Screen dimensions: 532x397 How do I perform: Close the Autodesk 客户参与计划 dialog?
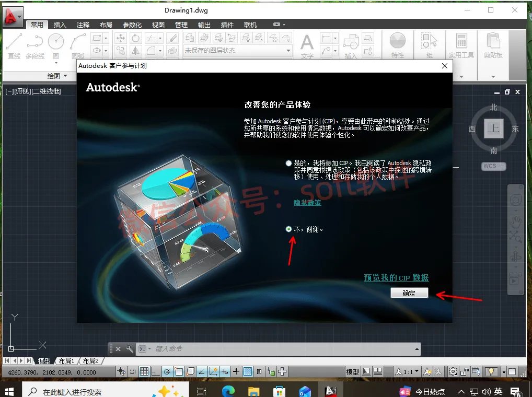point(445,66)
